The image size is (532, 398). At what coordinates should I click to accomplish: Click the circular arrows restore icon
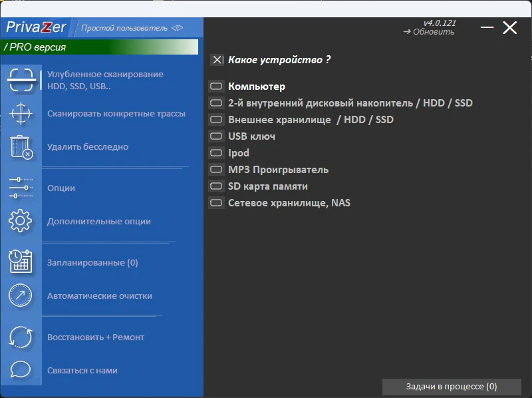coord(21,337)
